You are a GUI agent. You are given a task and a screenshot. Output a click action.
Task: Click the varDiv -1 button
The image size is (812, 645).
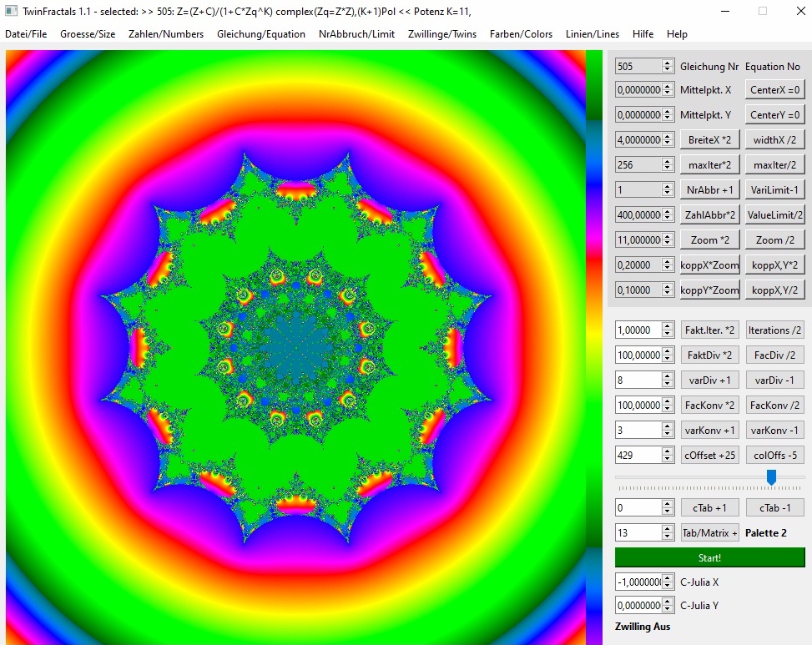click(x=774, y=380)
